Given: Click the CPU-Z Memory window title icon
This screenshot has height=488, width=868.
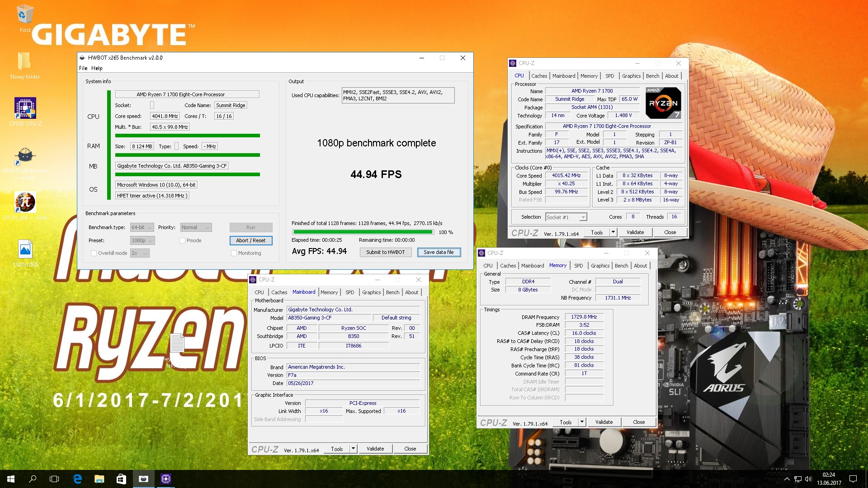Looking at the screenshot, I should pos(481,253).
